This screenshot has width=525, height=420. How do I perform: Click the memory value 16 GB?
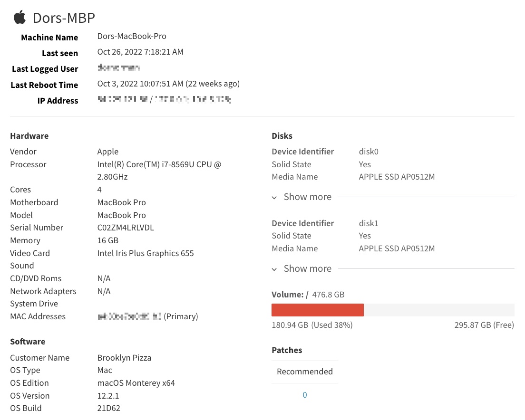(108, 240)
